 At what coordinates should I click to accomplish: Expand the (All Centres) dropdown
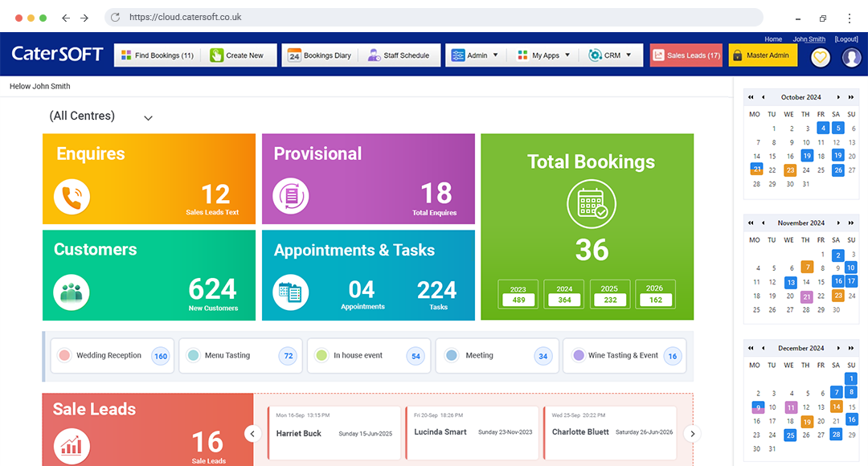(x=148, y=117)
